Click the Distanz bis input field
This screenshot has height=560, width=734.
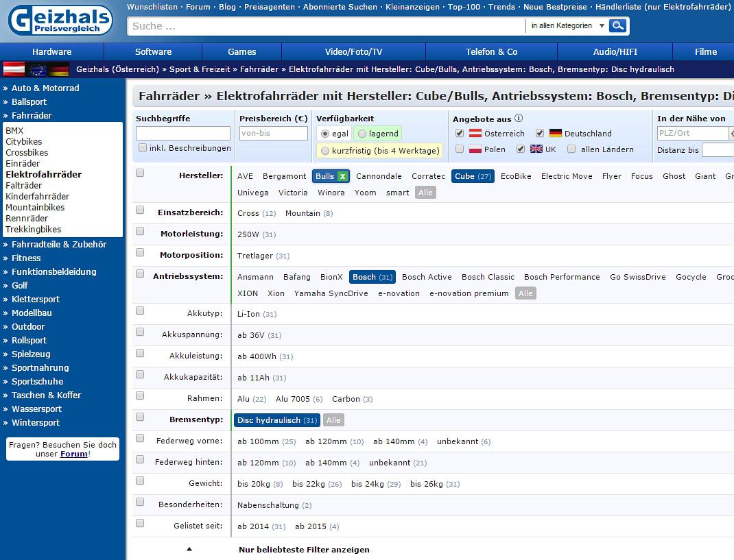(718, 149)
